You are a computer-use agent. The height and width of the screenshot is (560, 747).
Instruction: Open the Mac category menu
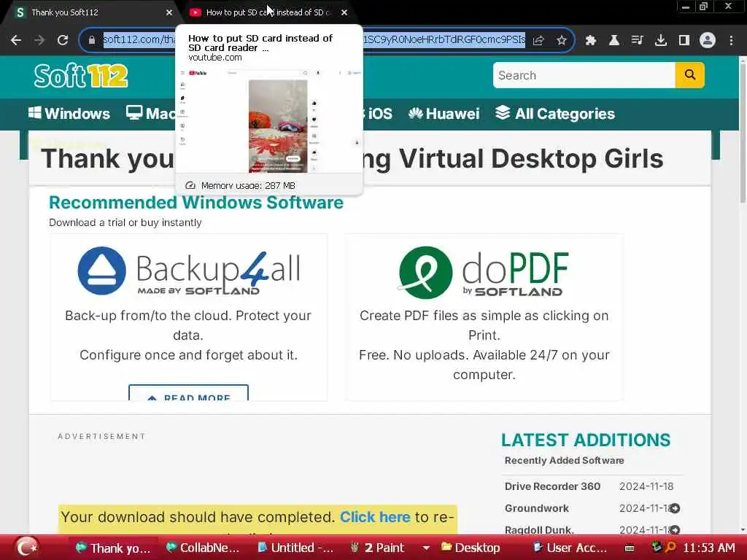pyautogui.click(x=150, y=113)
